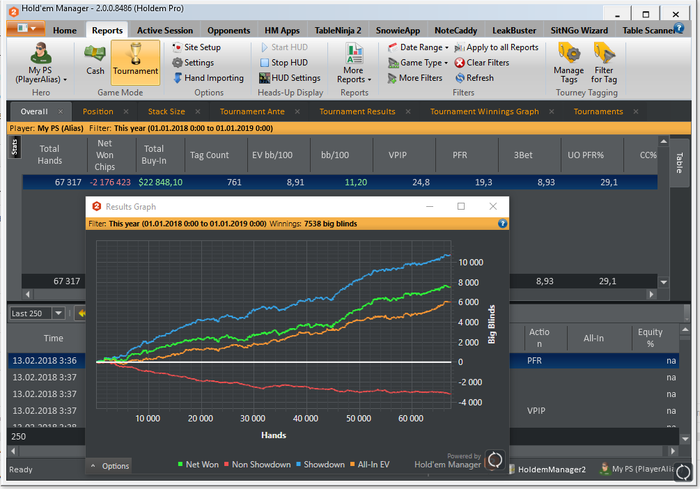Open Site Setup options
The height and width of the screenshot is (489, 700).
coord(196,47)
